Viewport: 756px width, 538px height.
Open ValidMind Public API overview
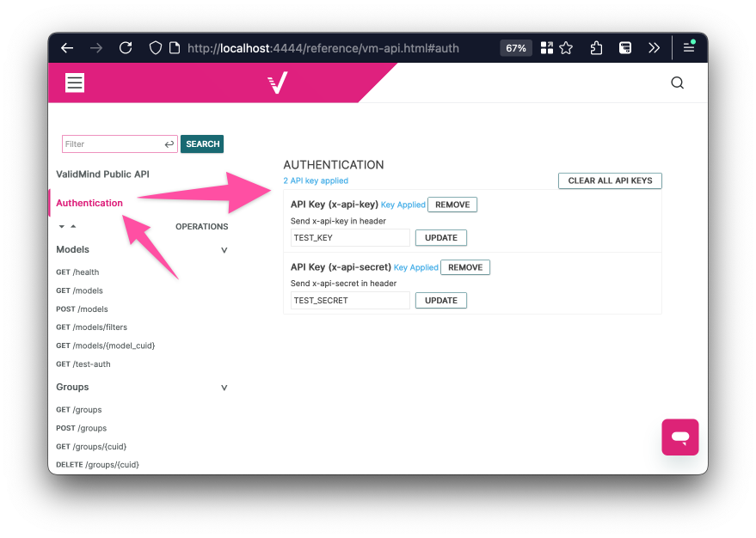102,174
